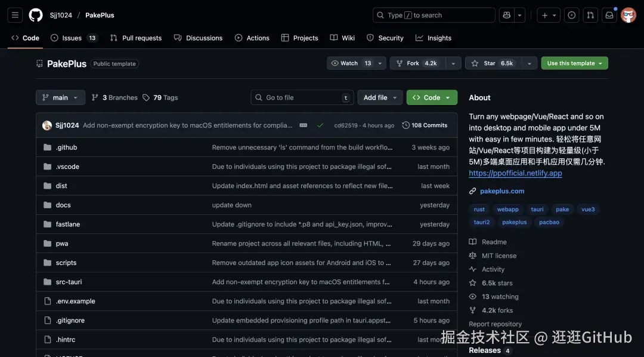The image size is (644, 357).
Task: Open the hamburger navigation menu
Action: tap(15, 15)
